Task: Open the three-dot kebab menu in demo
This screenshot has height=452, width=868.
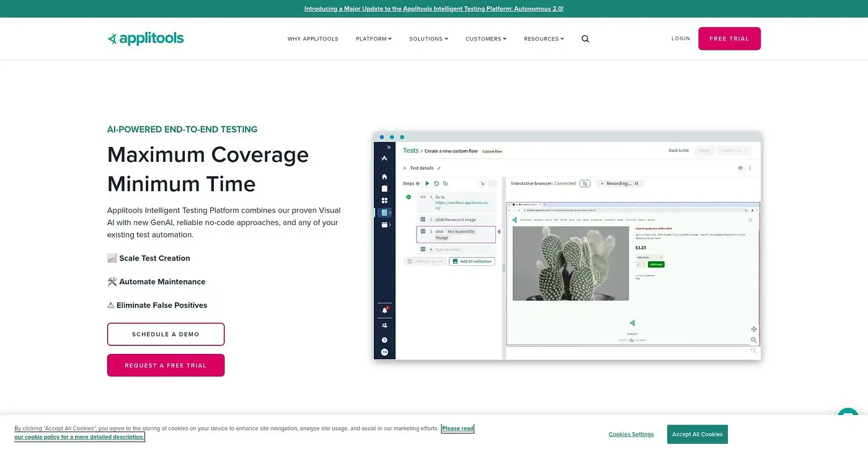Action: click(x=750, y=168)
